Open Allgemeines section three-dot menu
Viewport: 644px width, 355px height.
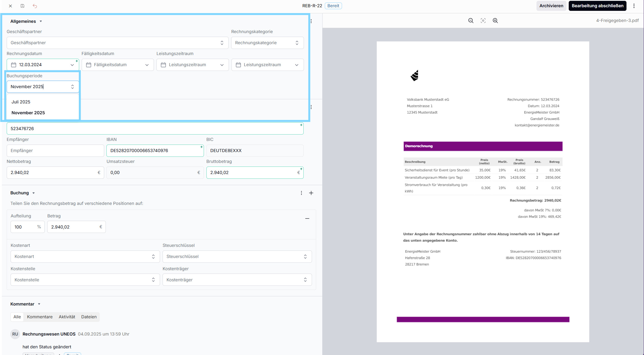click(311, 21)
